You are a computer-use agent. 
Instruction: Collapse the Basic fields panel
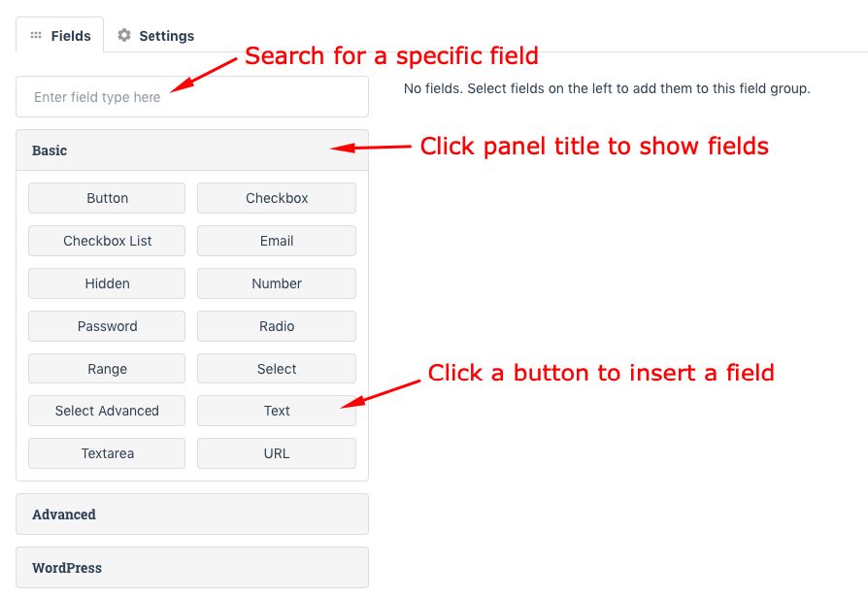click(191, 150)
